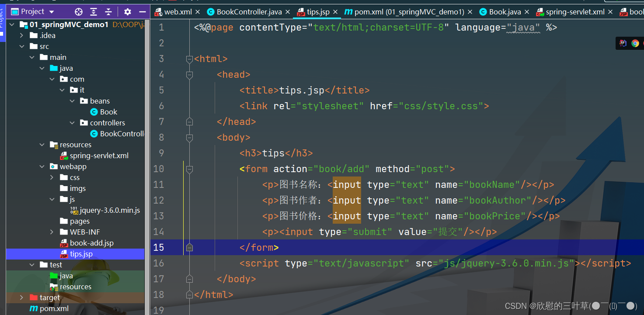Click line number 11 in gutter

pyautogui.click(x=159, y=184)
